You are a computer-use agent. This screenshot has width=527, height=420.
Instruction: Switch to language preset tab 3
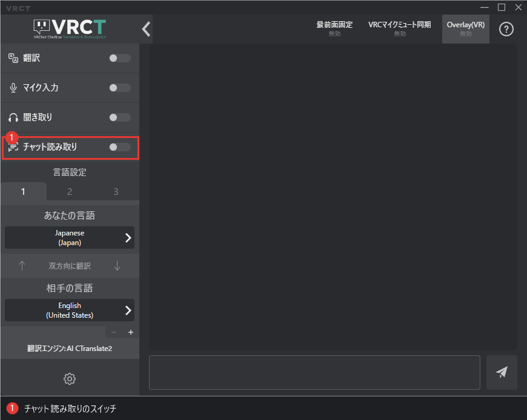pyautogui.click(x=116, y=192)
